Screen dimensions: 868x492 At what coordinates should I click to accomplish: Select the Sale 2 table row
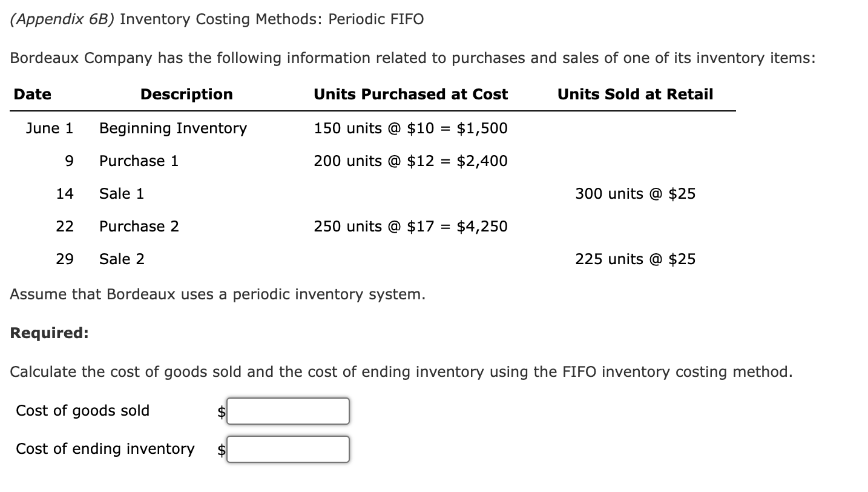click(121, 259)
